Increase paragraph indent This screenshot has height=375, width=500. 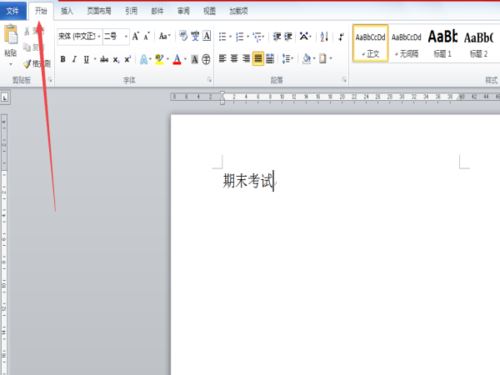[x=288, y=36]
